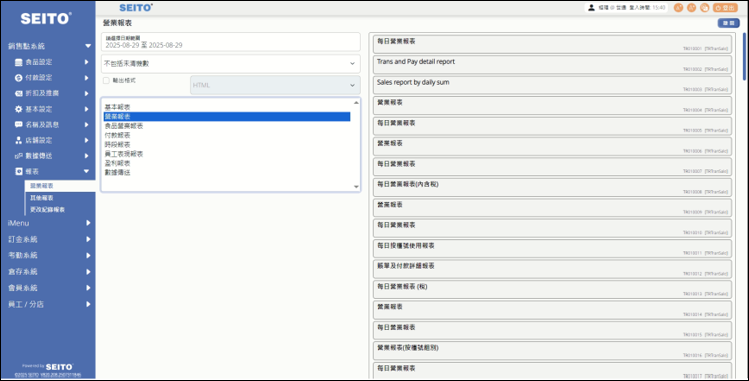Select 基本報表 in the category list
The width and height of the screenshot is (749, 381).
pos(227,107)
